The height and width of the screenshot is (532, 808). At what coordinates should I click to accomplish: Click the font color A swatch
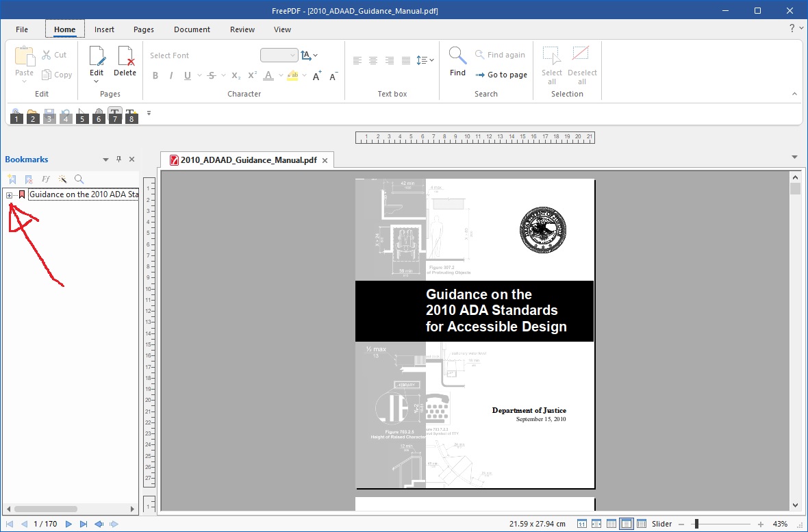tap(268, 76)
